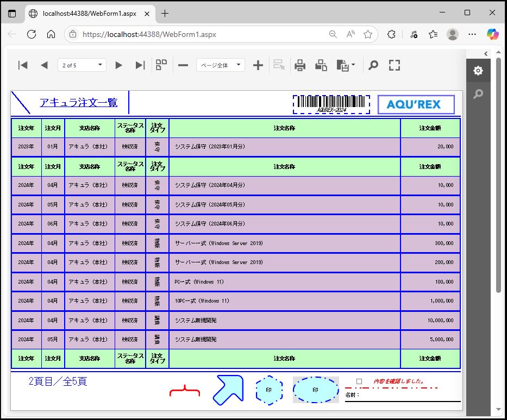
Task: Jump to the last report page
Action: tap(140, 65)
